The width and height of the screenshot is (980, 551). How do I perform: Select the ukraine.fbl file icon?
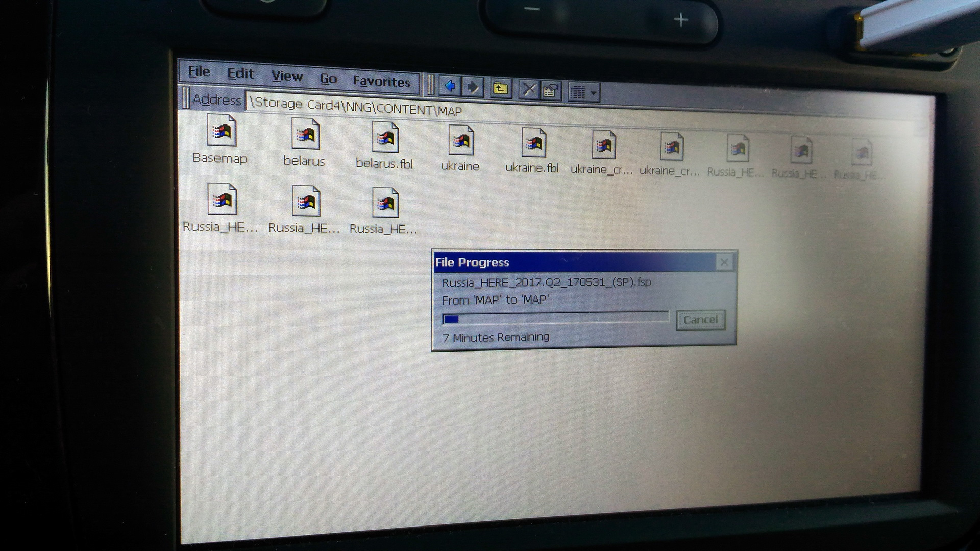point(533,143)
